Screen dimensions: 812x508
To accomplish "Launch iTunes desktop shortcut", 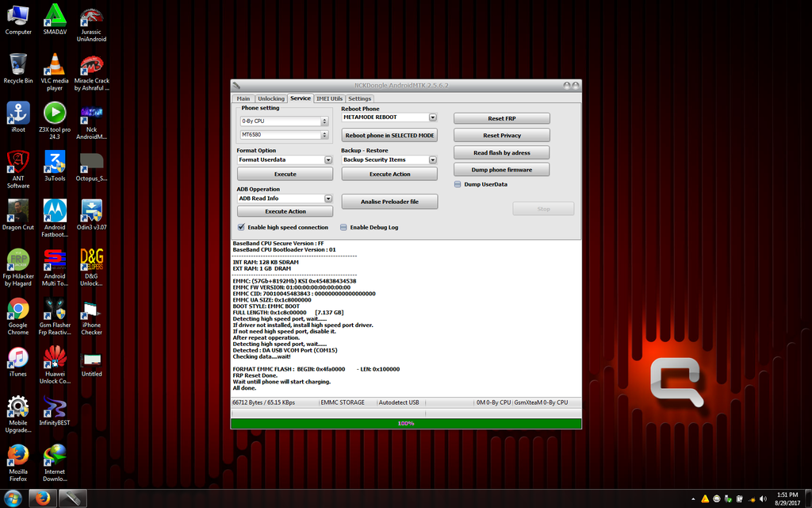I will pos(18,361).
